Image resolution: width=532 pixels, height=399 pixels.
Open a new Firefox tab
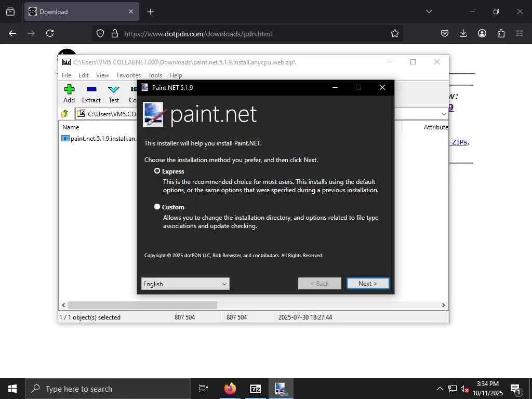click(x=150, y=12)
